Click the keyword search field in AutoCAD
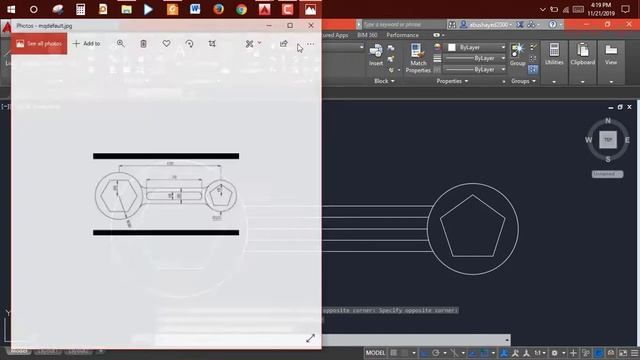The image size is (640, 360). 401,24
